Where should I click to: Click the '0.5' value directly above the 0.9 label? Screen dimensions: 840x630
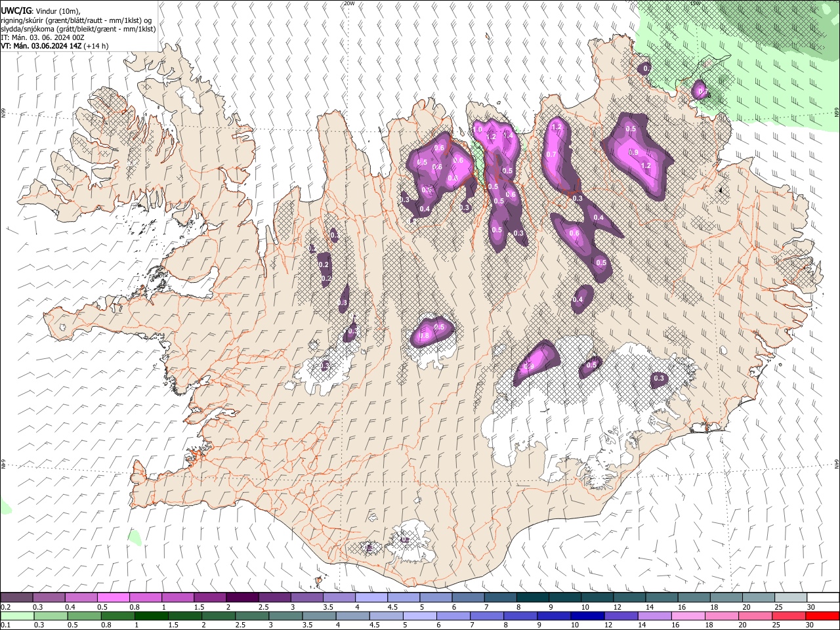[x=631, y=129]
